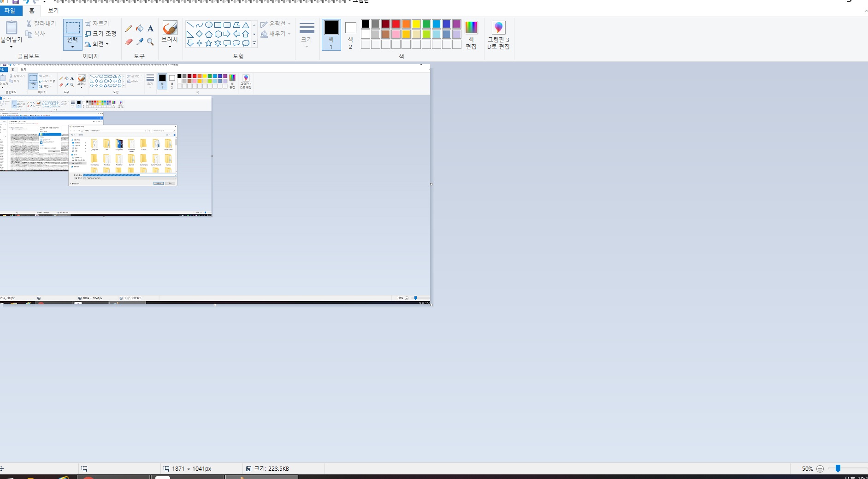The image size is (868, 479).
Task: Click the 50% zoom level text
Action: (807, 468)
